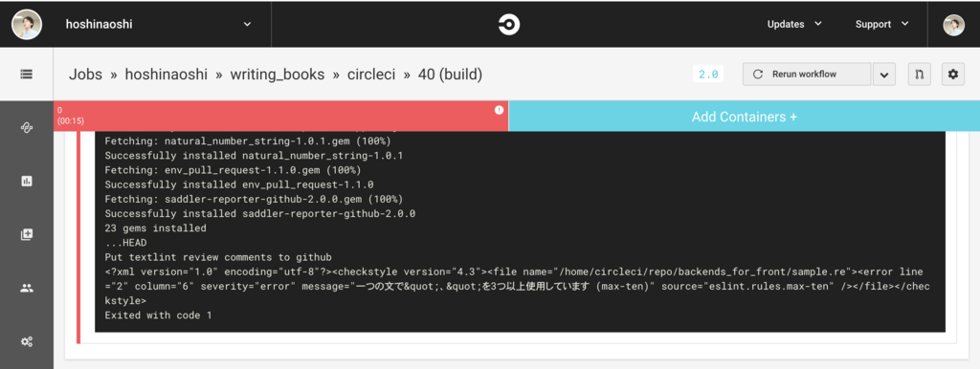The image size is (980, 369).
Task: Open the writing_books breadcrumb link
Action: [278, 75]
